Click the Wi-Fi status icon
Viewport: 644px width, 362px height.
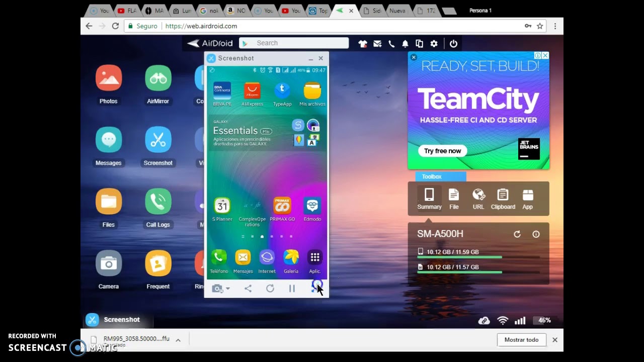[502, 320]
